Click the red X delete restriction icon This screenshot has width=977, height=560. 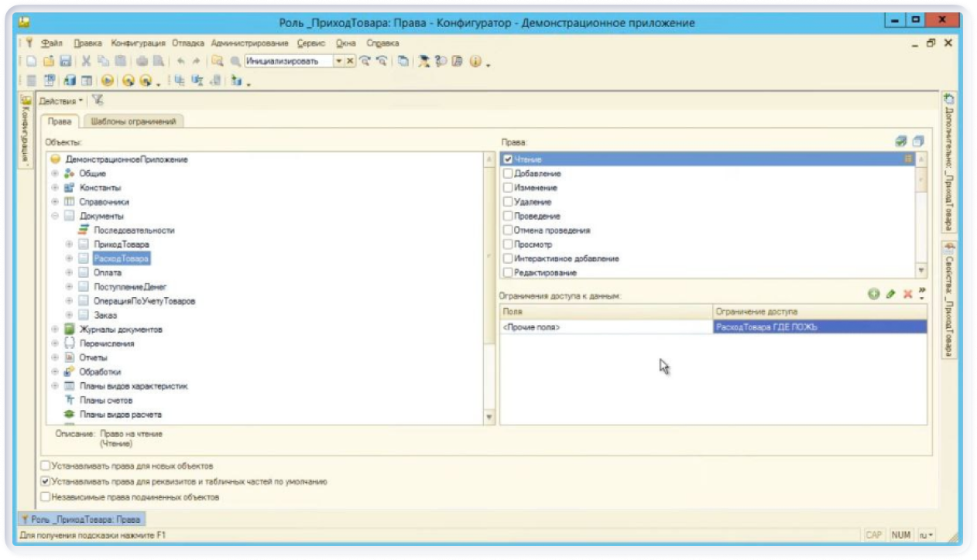[x=907, y=295]
